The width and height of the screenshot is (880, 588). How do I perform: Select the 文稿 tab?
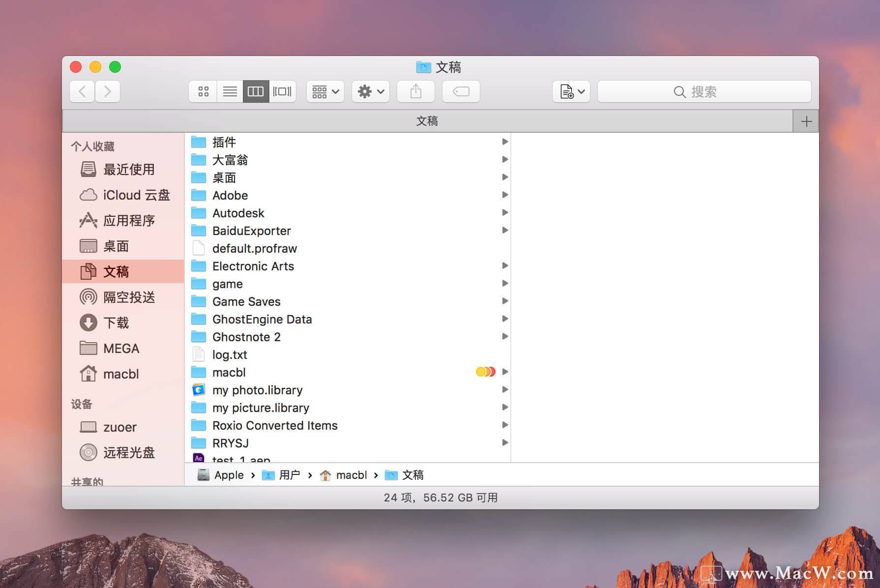coord(427,121)
